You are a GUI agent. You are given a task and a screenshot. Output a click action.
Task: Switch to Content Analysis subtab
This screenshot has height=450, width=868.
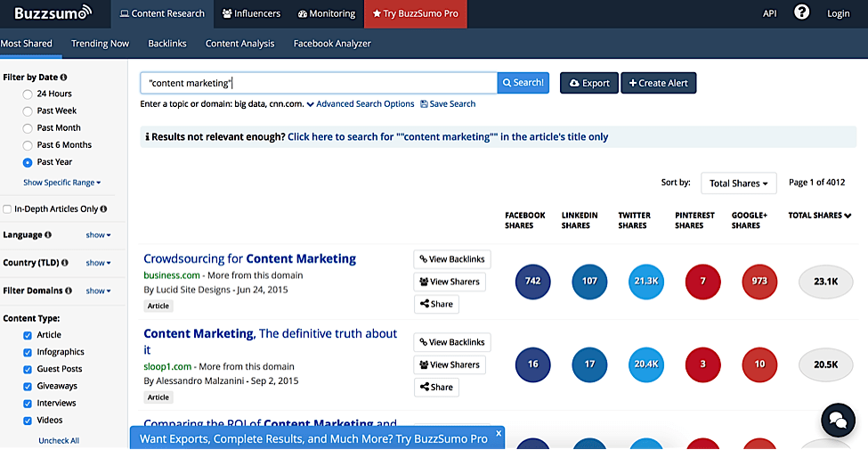point(239,44)
